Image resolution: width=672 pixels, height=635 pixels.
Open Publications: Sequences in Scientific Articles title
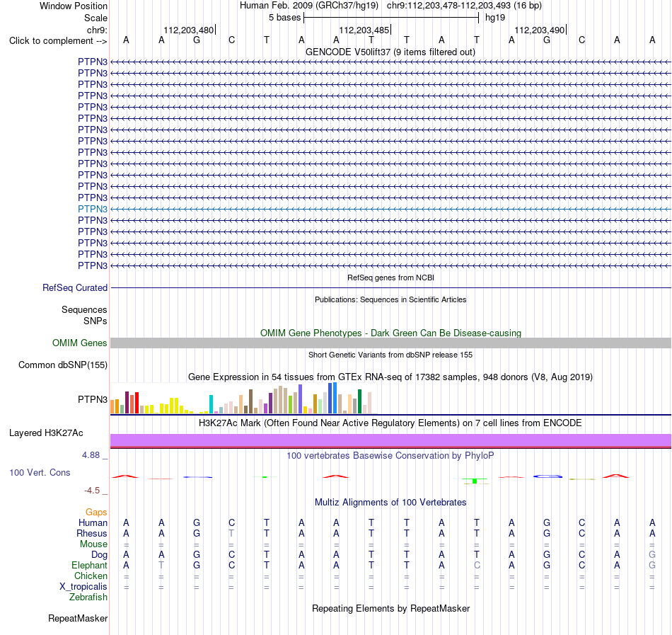coord(390,299)
